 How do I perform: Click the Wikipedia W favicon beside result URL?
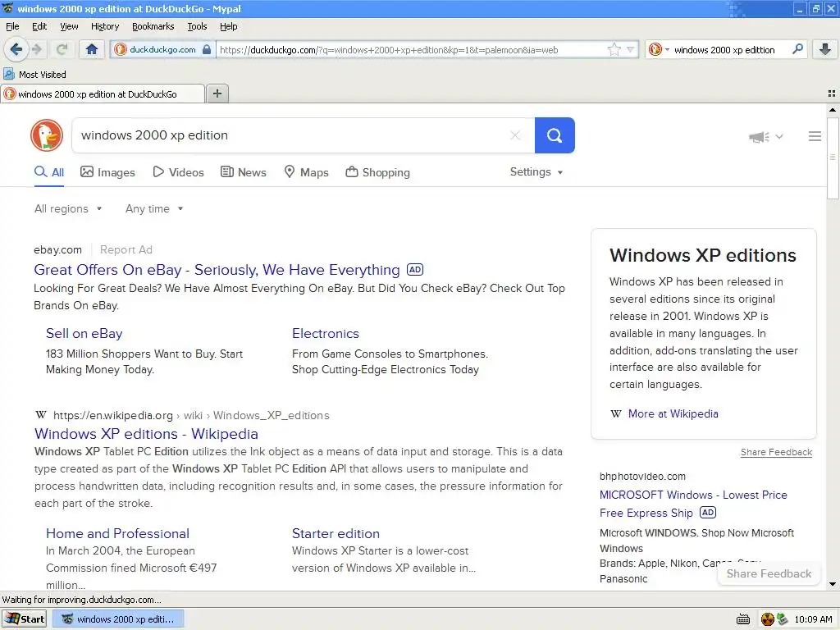(x=40, y=415)
